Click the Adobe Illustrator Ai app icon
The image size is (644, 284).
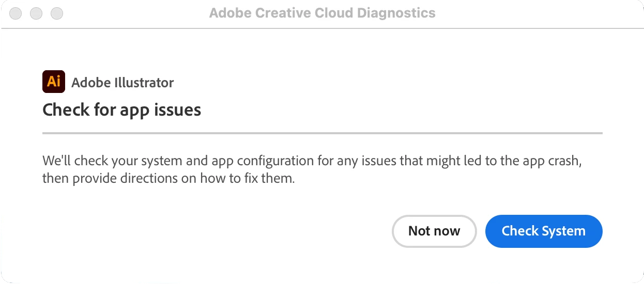(x=54, y=82)
